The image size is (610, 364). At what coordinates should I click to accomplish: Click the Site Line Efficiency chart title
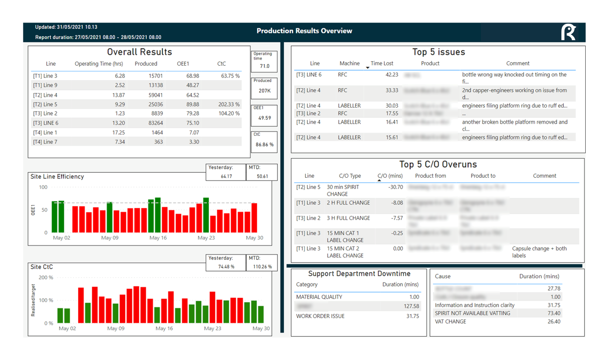point(57,177)
